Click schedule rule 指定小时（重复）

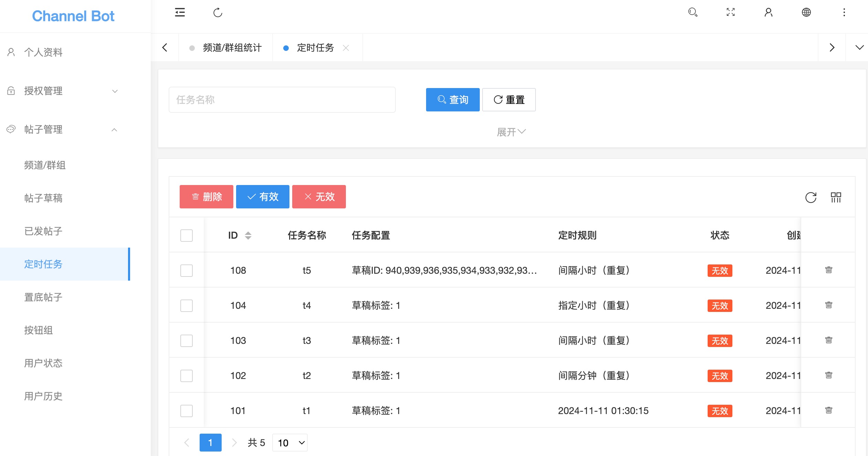pos(596,305)
